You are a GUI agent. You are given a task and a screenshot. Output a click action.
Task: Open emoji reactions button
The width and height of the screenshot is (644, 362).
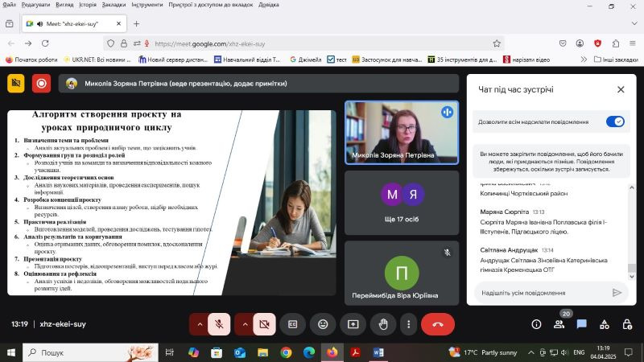click(x=323, y=324)
